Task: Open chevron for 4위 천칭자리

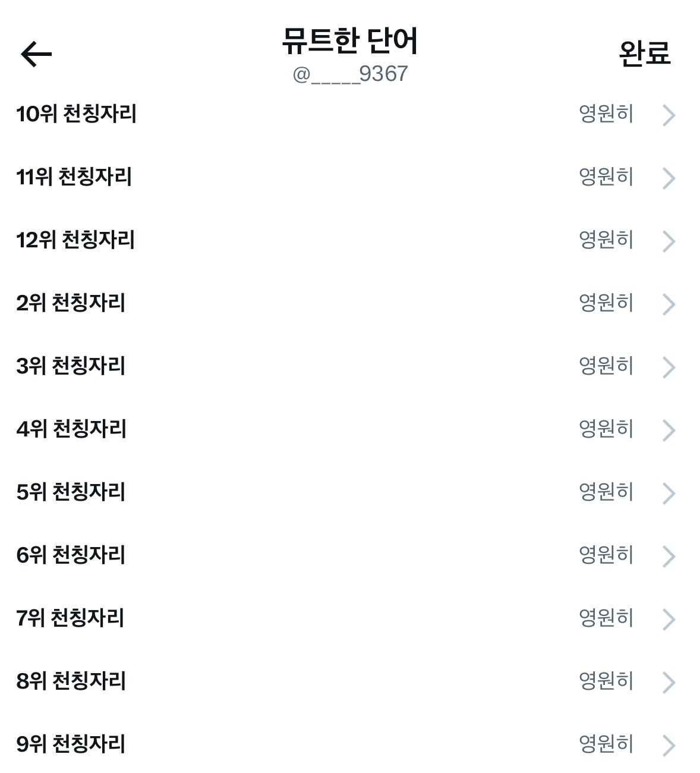Action: (669, 430)
